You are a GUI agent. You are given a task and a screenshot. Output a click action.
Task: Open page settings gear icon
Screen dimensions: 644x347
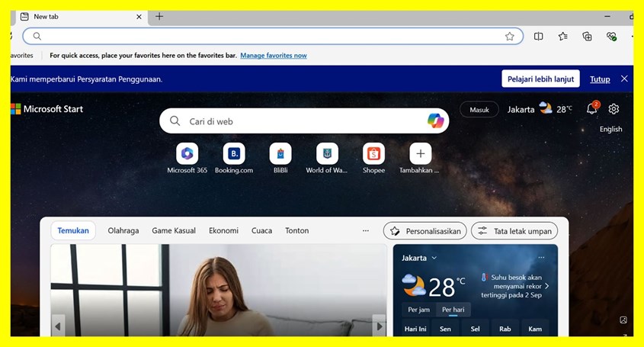click(614, 109)
